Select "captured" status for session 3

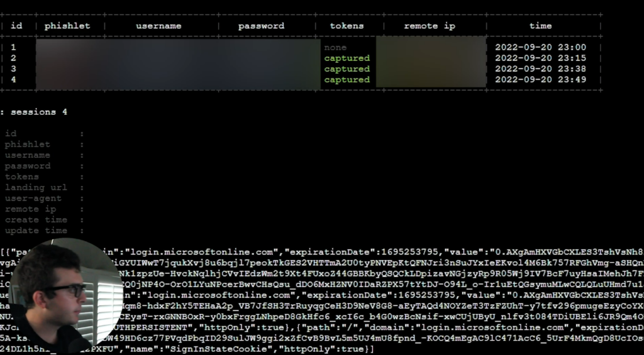point(347,69)
